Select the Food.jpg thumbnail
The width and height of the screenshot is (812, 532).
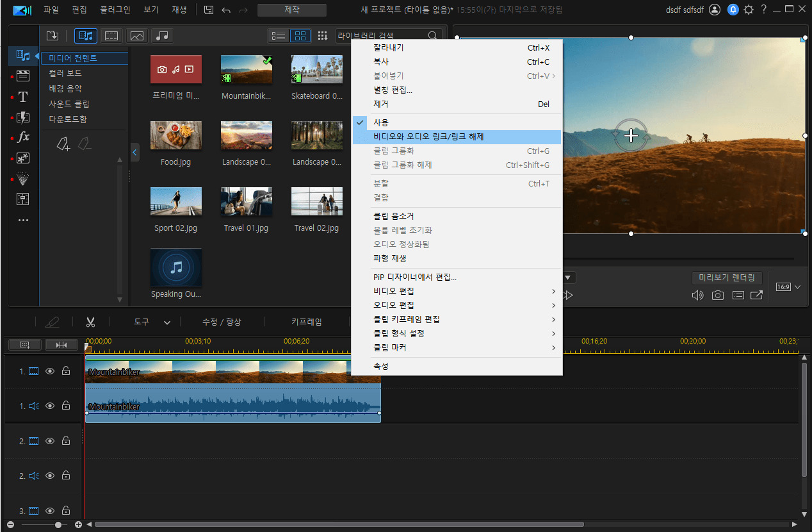175,135
